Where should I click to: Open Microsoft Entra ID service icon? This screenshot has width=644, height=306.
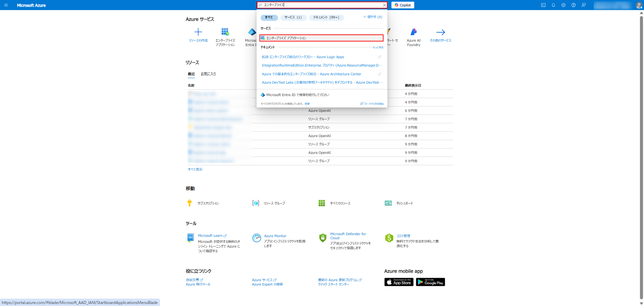coord(252,32)
